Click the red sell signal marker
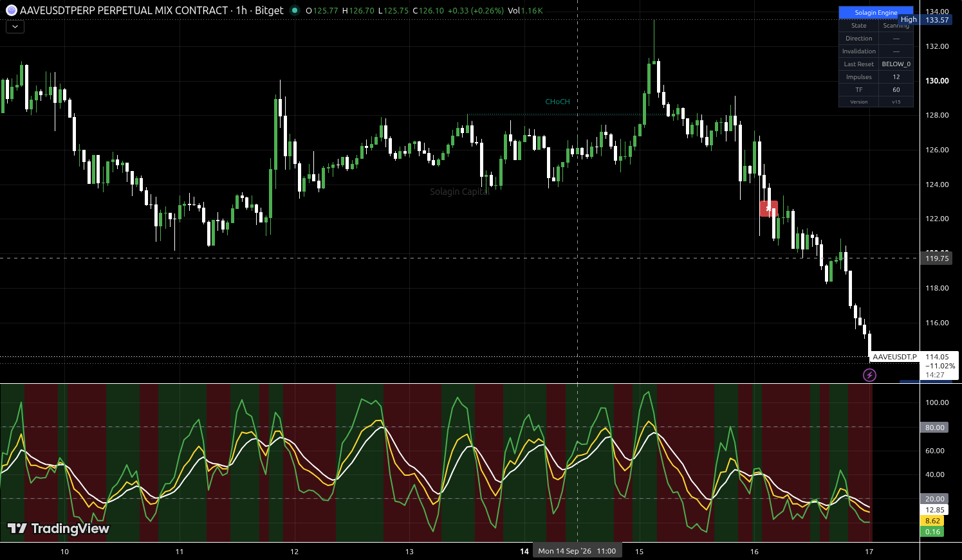Image resolution: width=962 pixels, height=560 pixels. click(x=769, y=208)
